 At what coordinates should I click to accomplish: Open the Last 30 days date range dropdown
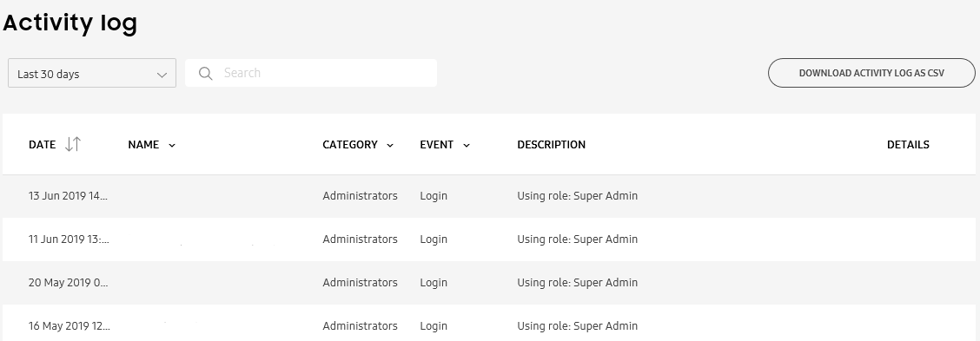point(92,74)
